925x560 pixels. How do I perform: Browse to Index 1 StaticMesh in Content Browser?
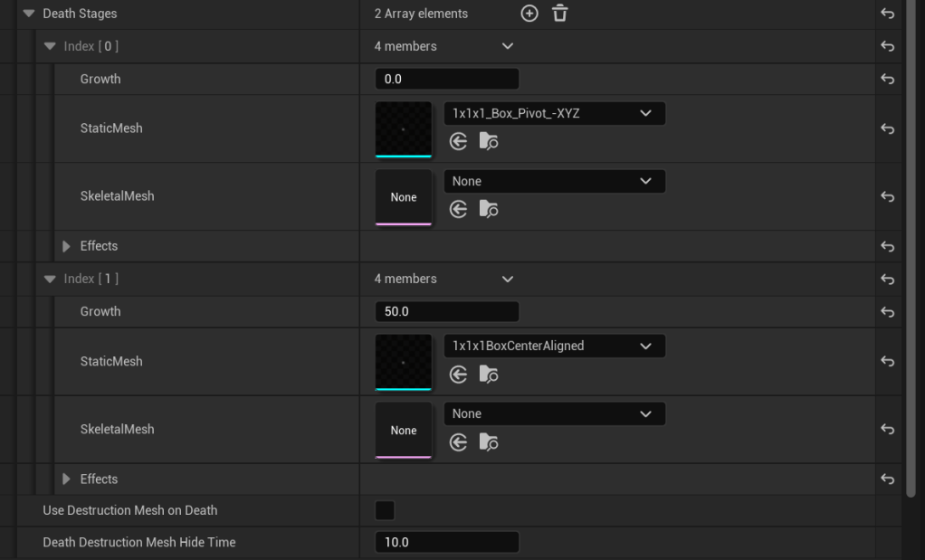coord(489,375)
